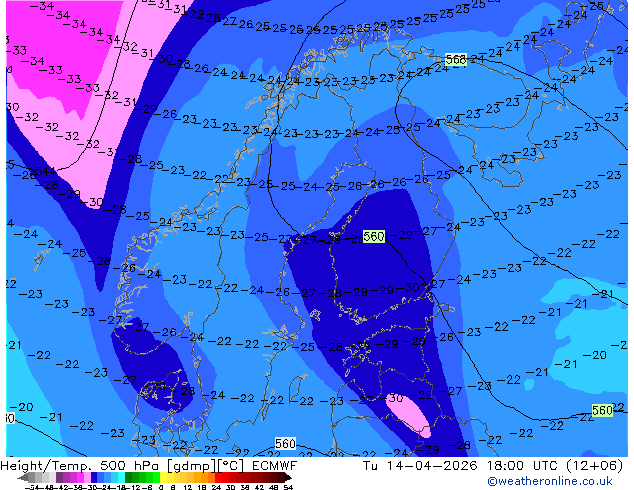Click the '18:00 UTC' time text

coord(524,466)
